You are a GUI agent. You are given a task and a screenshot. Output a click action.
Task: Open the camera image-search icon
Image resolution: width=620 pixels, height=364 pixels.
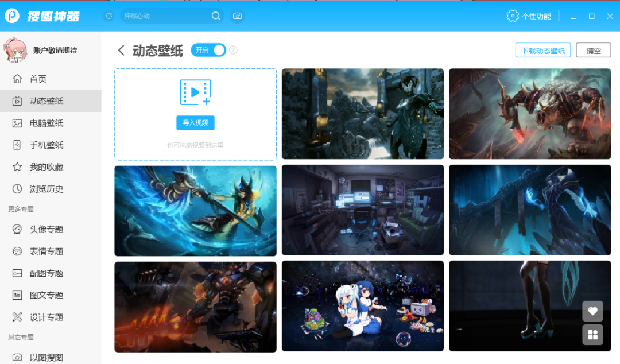coord(237,16)
